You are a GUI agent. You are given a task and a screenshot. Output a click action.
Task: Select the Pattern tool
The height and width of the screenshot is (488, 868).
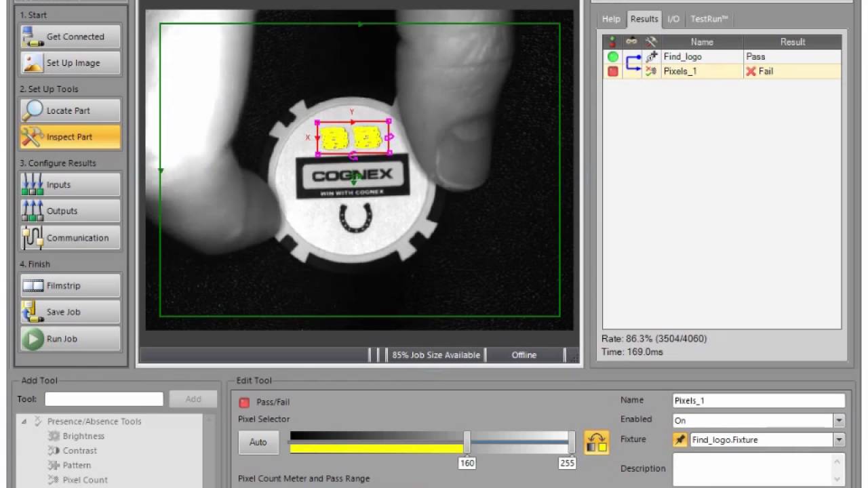77,466
